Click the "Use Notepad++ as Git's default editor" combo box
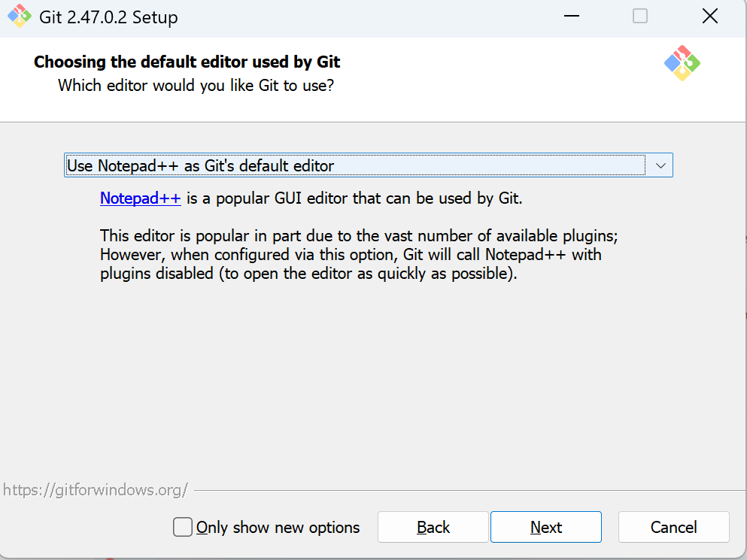Image resolution: width=747 pixels, height=560 pixels. [x=354, y=165]
